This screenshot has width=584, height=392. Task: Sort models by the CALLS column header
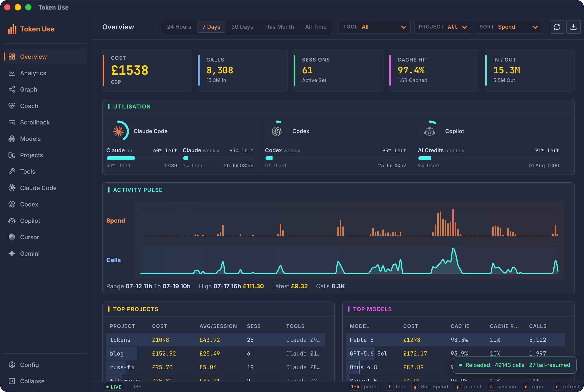coord(538,326)
